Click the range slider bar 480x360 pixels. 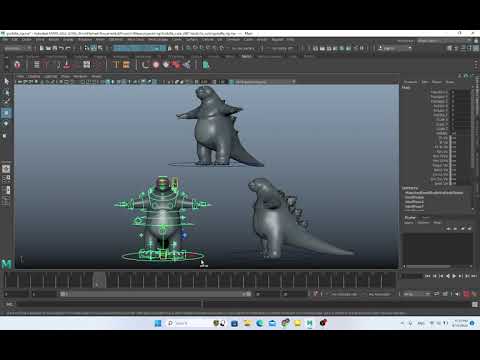click(156, 294)
